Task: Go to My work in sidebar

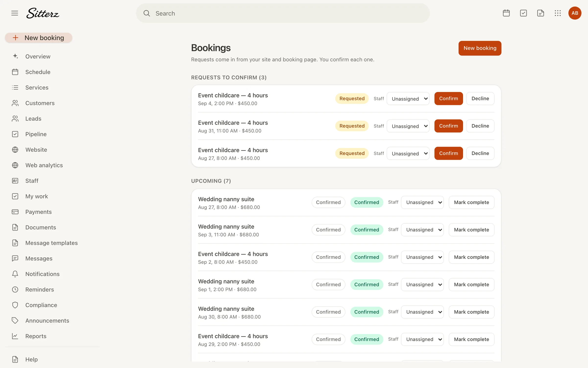Action: (37, 196)
